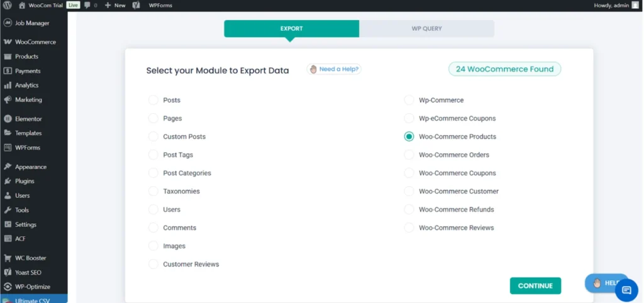644x303 pixels.
Task: Click the WPForms sidebar icon
Action: 8,147
